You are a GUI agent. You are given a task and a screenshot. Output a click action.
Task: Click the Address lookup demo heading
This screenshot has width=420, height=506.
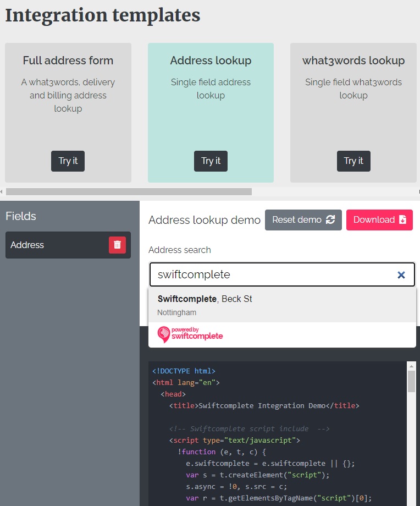(205, 220)
